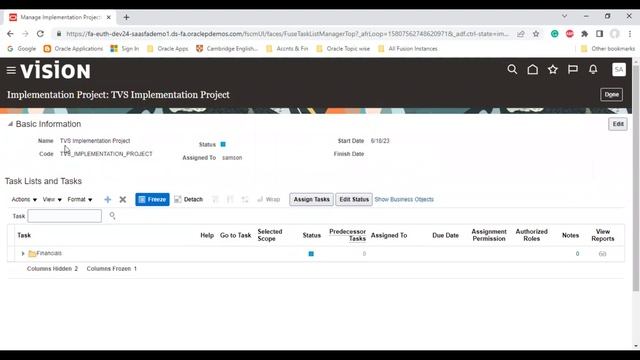Collapse the Basic Information section
The width and height of the screenshot is (640, 360).
point(10,124)
